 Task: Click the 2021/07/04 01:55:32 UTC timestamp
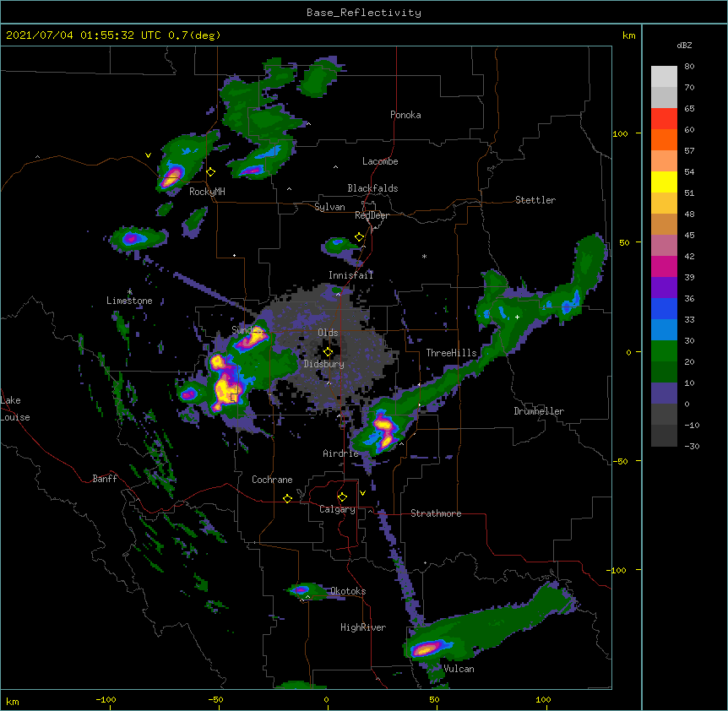113,35
